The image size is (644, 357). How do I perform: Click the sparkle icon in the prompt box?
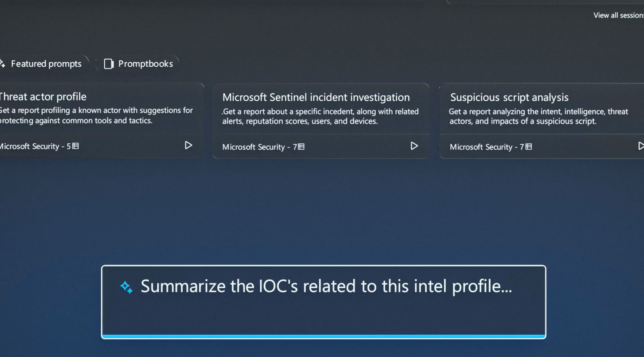coord(127,287)
